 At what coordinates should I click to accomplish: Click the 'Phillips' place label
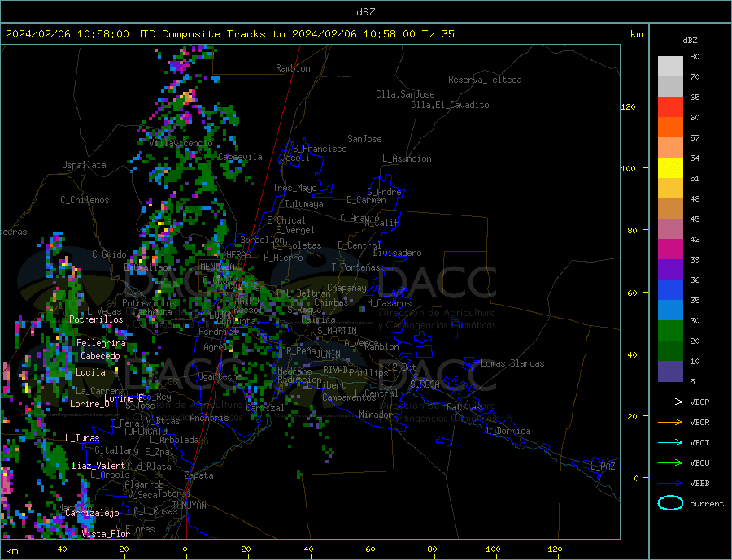[x=368, y=373]
